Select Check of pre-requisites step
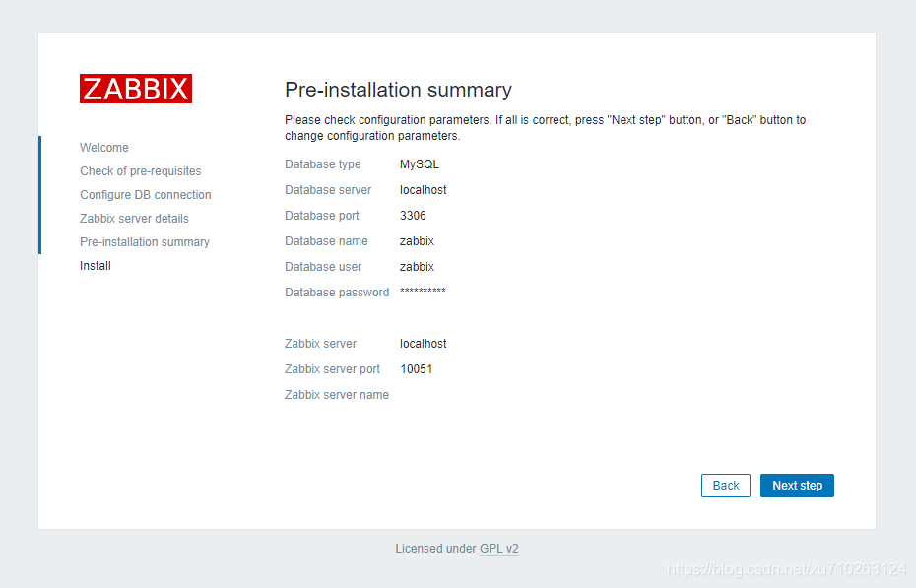Screen dimensions: 916x588 pyautogui.click(x=140, y=171)
